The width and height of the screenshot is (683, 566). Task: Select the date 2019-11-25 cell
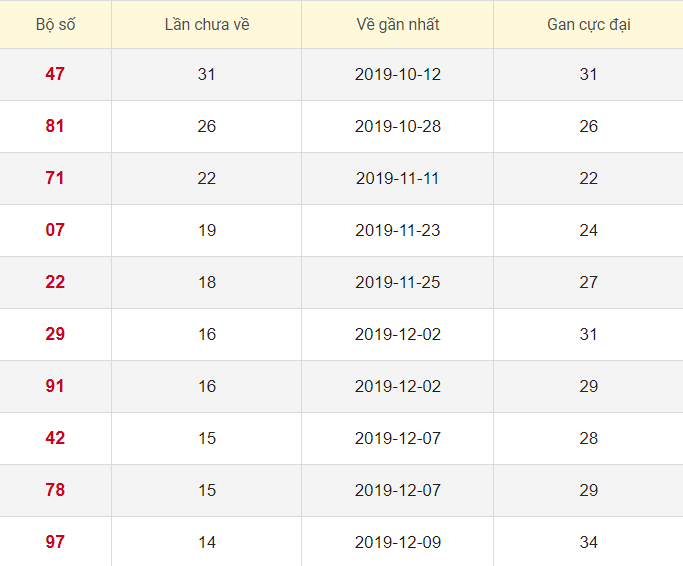(397, 282)
